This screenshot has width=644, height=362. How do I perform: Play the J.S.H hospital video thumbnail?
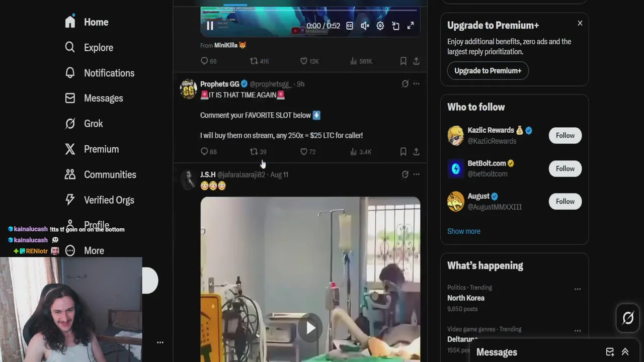coord(310,328)
